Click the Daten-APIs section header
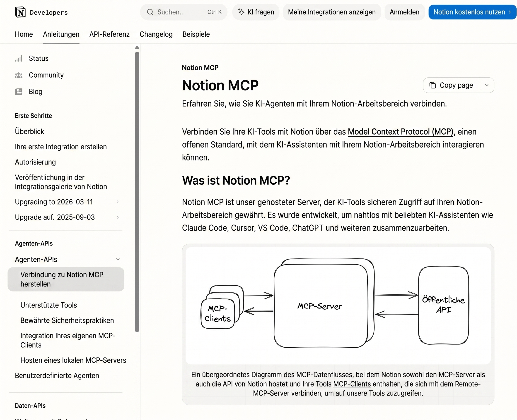 (30, 406)
